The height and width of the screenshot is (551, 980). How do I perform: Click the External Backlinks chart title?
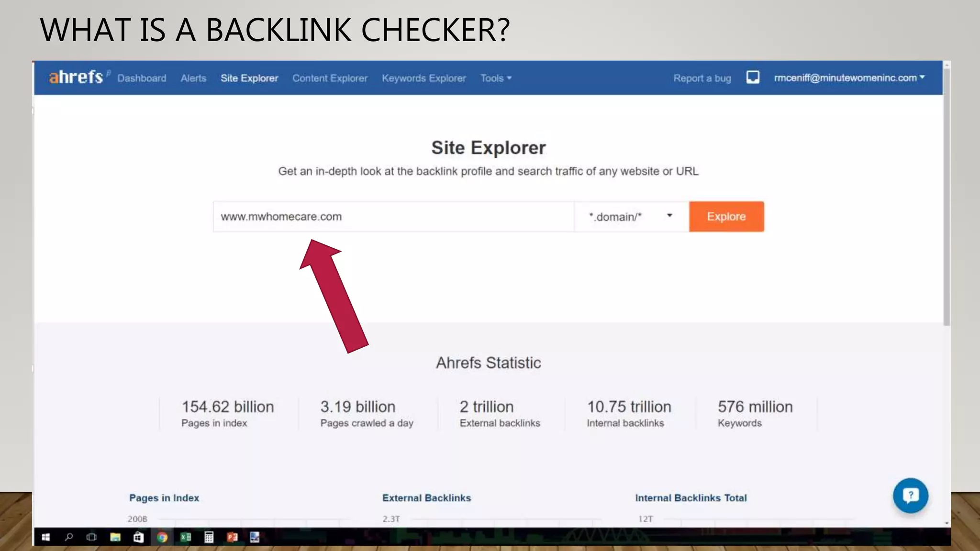coord(426,498)
